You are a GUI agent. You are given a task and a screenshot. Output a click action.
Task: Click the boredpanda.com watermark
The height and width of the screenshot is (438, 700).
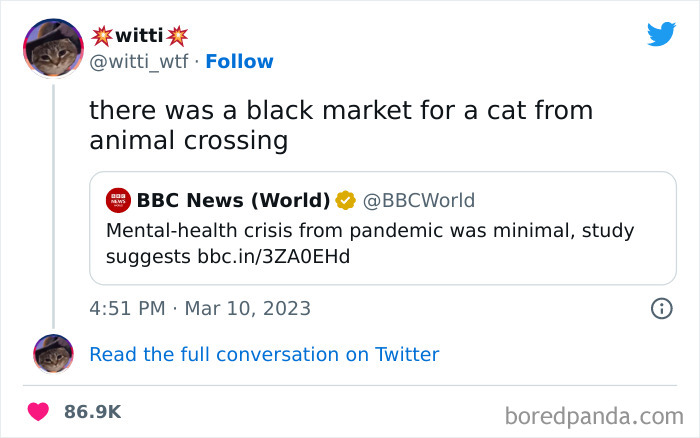tap(594, 414)
